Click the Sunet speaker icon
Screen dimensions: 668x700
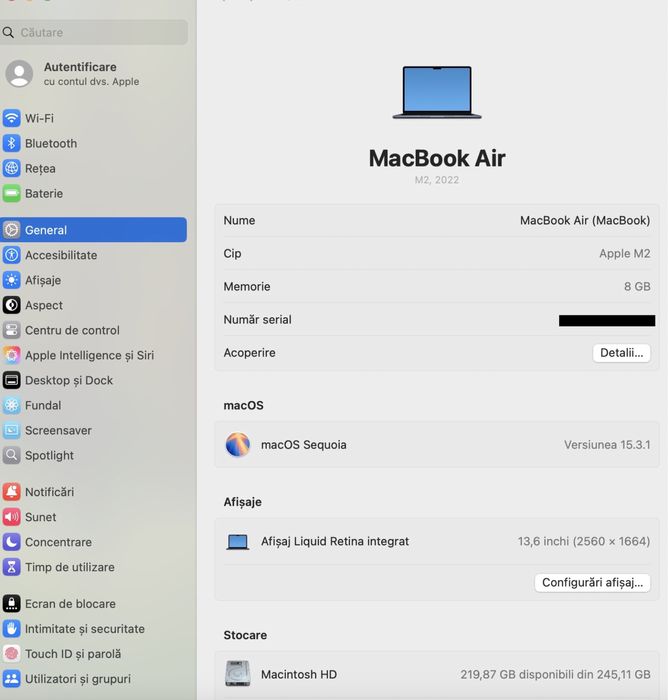point(11,517)
